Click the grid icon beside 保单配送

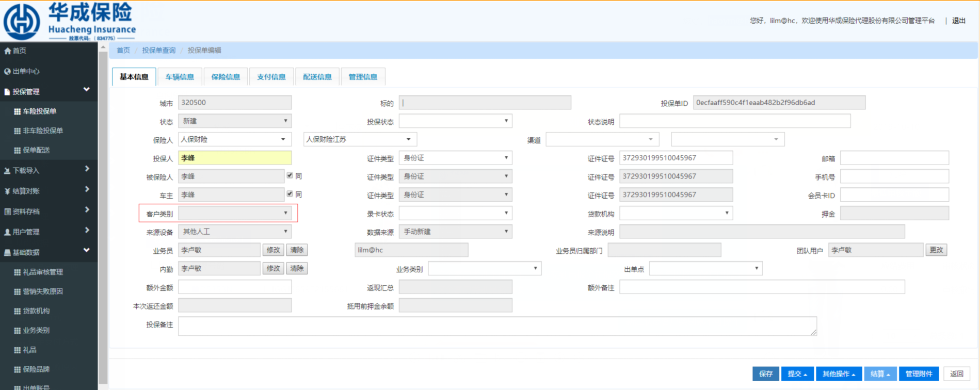pos(17,150)
